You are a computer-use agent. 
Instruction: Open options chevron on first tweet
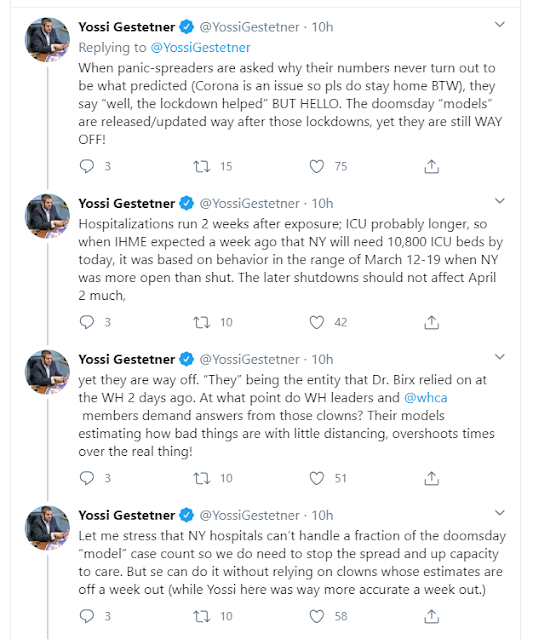(500, 25)
